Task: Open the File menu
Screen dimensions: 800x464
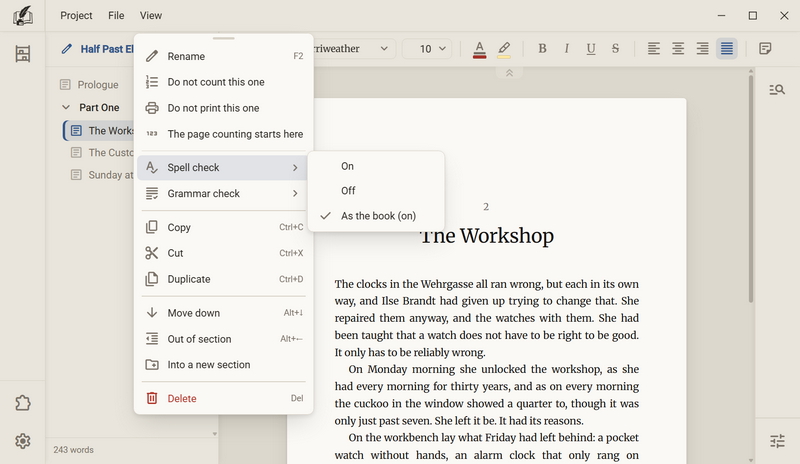Action: click(116, 15)
